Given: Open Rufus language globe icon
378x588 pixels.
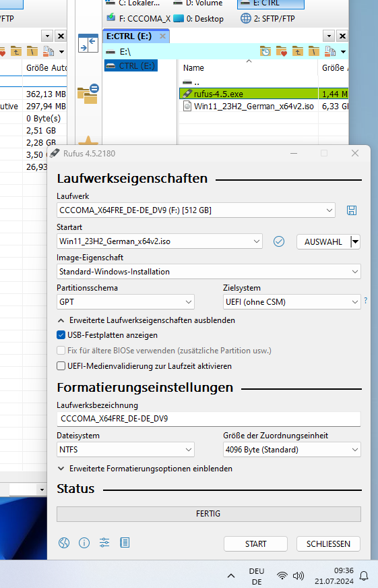Looking at the screenshot, I should pos(64,543).
